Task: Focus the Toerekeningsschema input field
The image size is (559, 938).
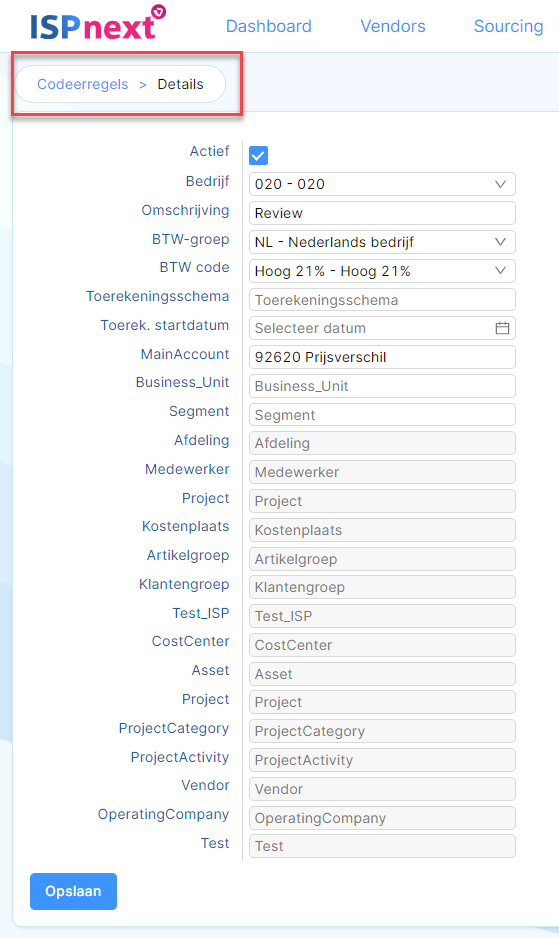Action: (x=382, y=300)
